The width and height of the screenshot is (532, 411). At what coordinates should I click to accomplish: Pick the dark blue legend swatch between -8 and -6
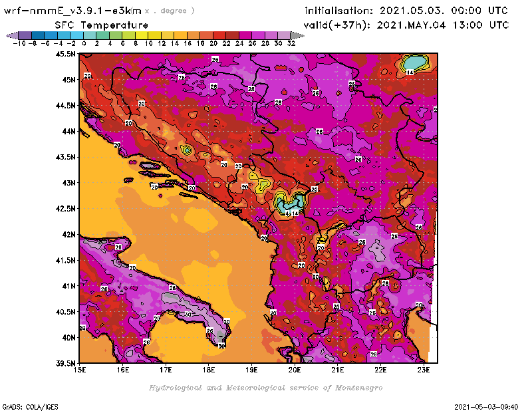click(x=38, y=35)
